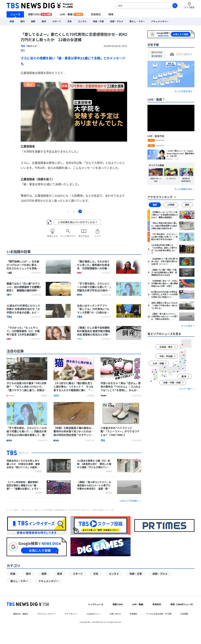Rate the article 参考になる with the lightbulb icon
The width and height of the screenshot is (201, 644).
tap(52, 233)
